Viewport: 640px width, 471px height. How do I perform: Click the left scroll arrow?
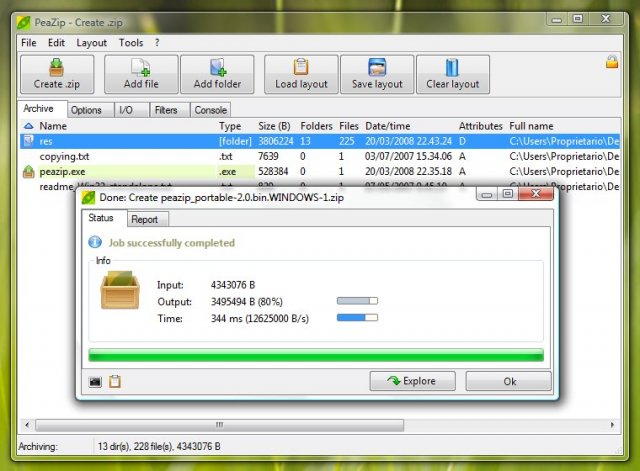[x=27, y=425]
